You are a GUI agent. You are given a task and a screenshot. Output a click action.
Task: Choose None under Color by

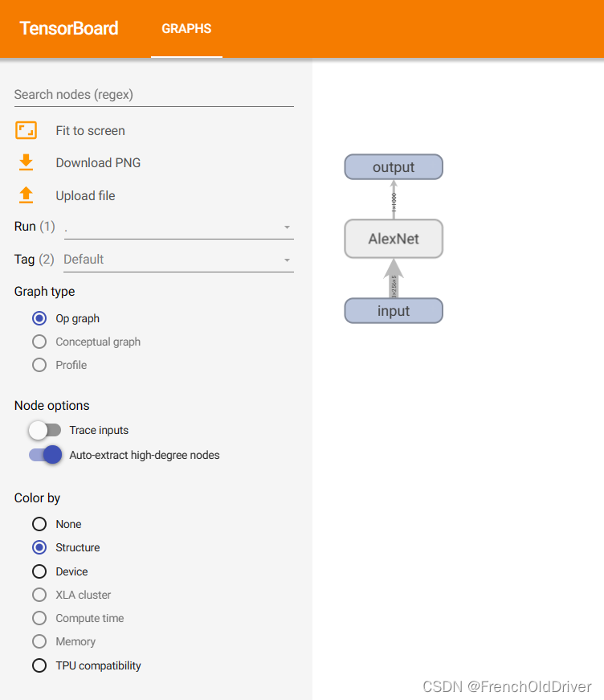click(x=39, y=524)
